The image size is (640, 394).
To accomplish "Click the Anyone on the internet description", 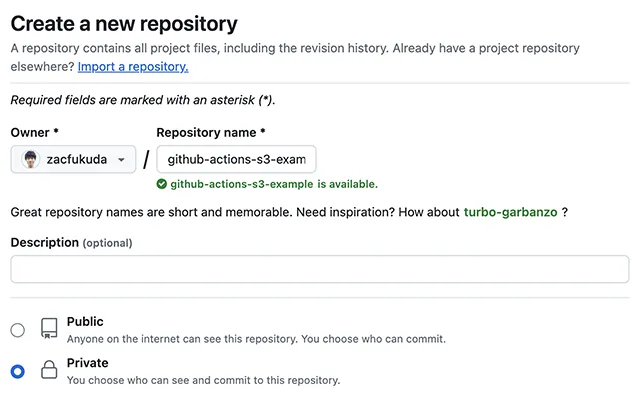I will 256,339.
